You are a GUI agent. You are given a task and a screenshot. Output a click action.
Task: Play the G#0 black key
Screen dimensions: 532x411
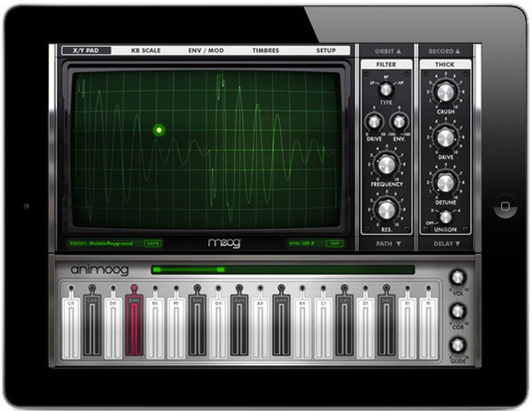(239, 326)
